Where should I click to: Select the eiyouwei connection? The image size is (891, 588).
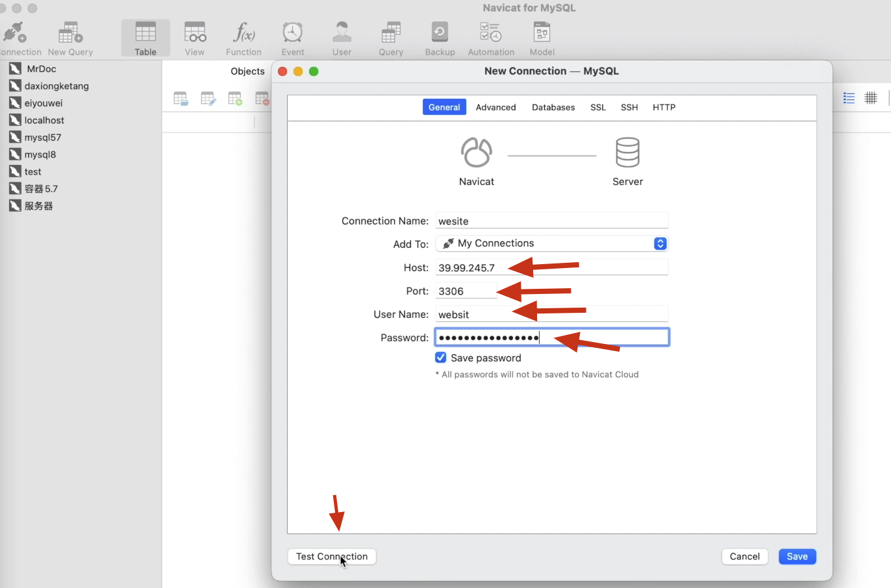36,103
